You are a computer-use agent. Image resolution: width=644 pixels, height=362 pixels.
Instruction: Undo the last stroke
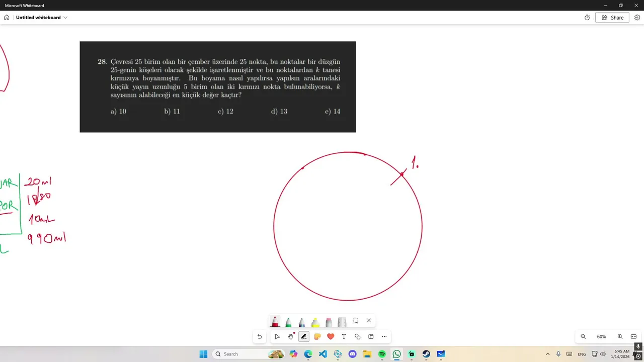(260, 336)
